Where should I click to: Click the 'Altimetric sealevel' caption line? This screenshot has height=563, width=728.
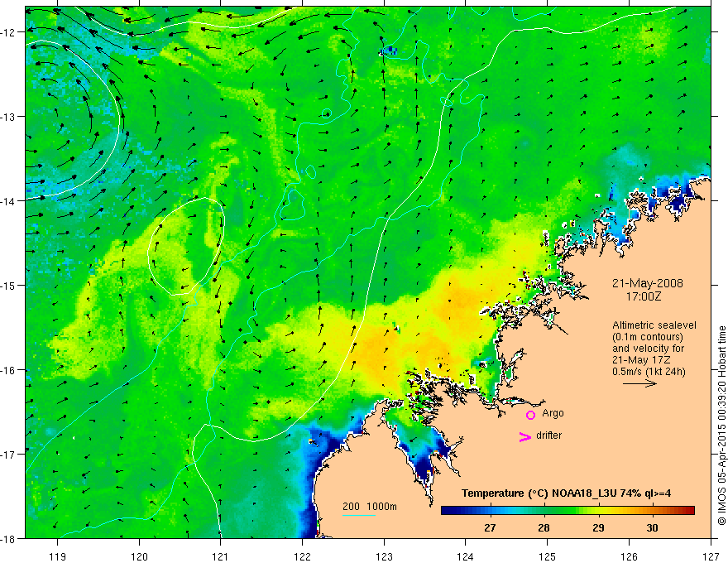pos(654,325)
